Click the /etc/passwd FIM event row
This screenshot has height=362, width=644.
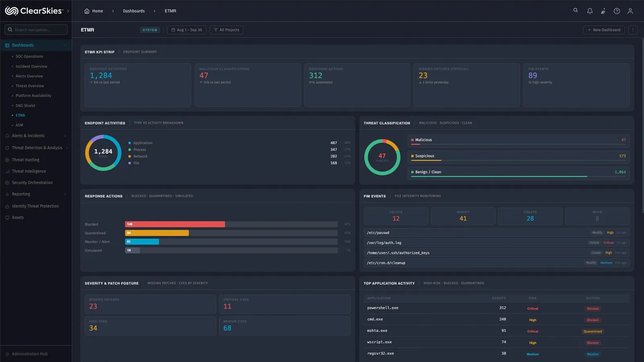click(497, 233)
